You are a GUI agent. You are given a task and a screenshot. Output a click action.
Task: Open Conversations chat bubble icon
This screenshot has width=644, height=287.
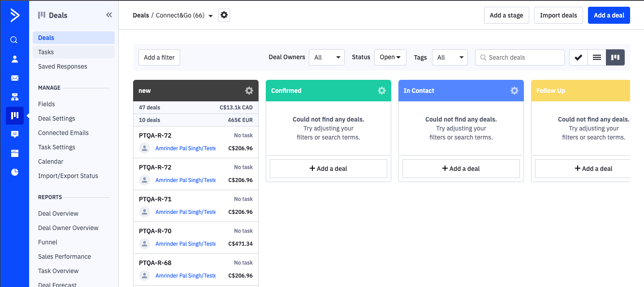[14, 135]
